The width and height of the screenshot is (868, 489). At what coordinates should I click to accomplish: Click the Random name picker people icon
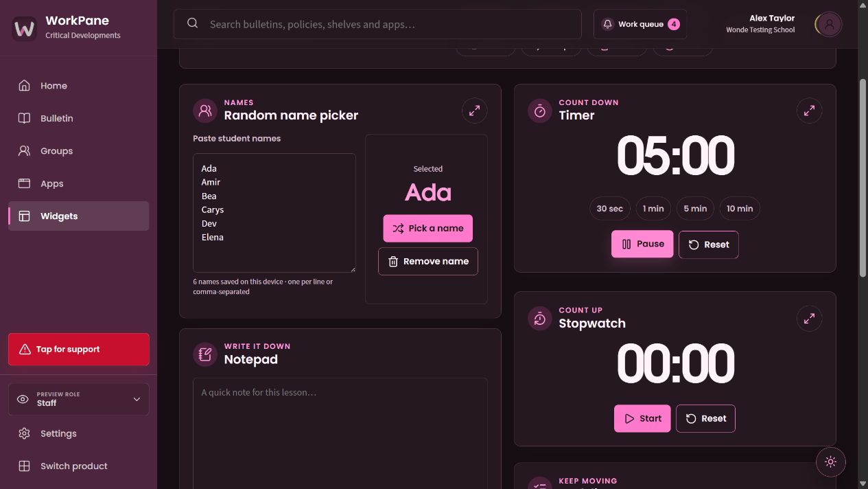204,110
